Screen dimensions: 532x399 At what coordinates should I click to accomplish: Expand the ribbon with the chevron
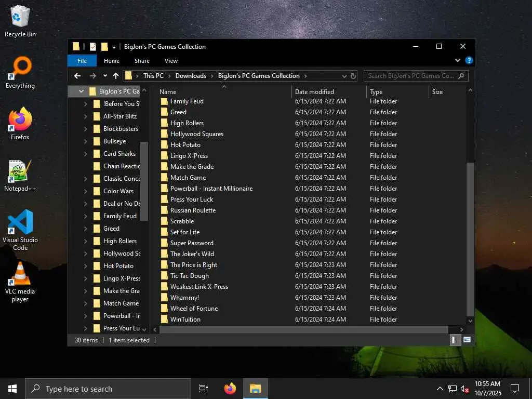[457, 60]
